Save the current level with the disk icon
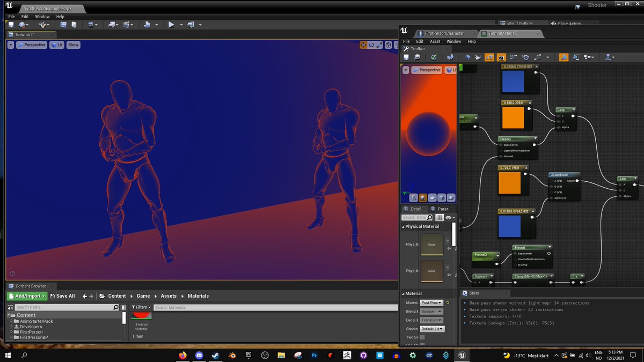This screenshot has width=644, height=362. coord(11,25)
